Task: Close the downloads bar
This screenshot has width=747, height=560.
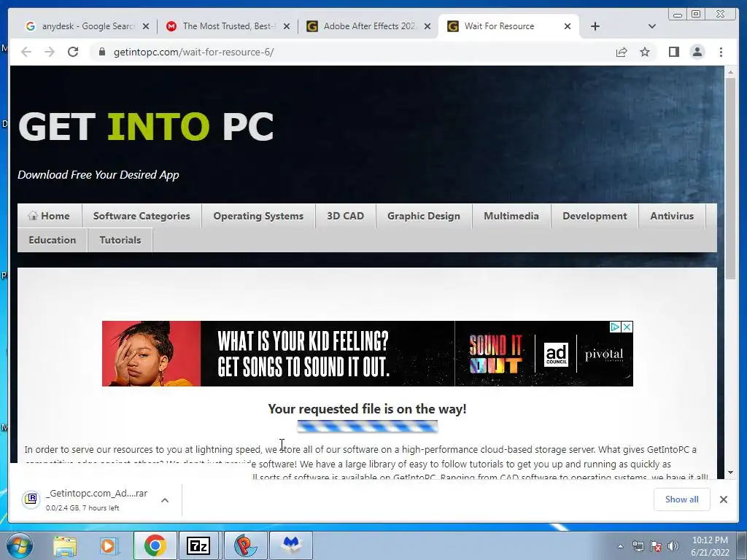Action: [x=724, y=499]
